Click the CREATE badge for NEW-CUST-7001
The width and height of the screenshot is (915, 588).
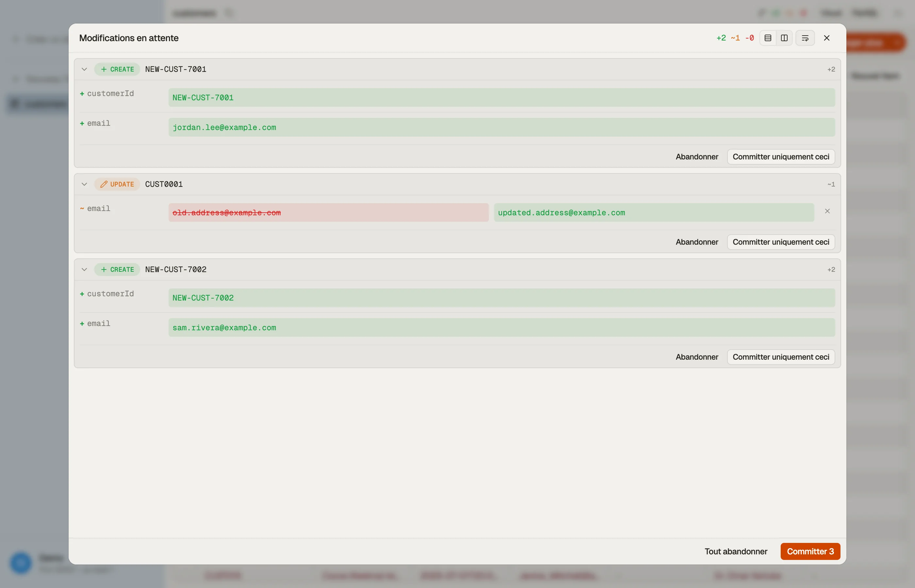(x=117, y=69)
